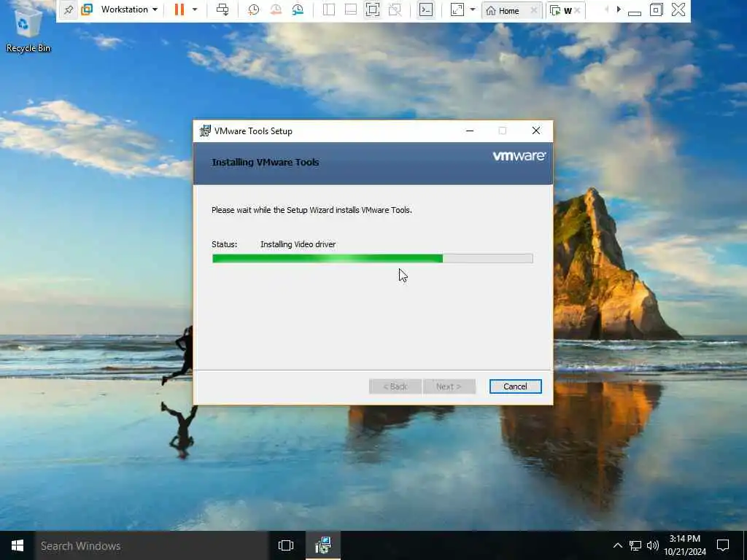
Task: Click the 'Installing Video driver' status text
Action: point(298,244)
